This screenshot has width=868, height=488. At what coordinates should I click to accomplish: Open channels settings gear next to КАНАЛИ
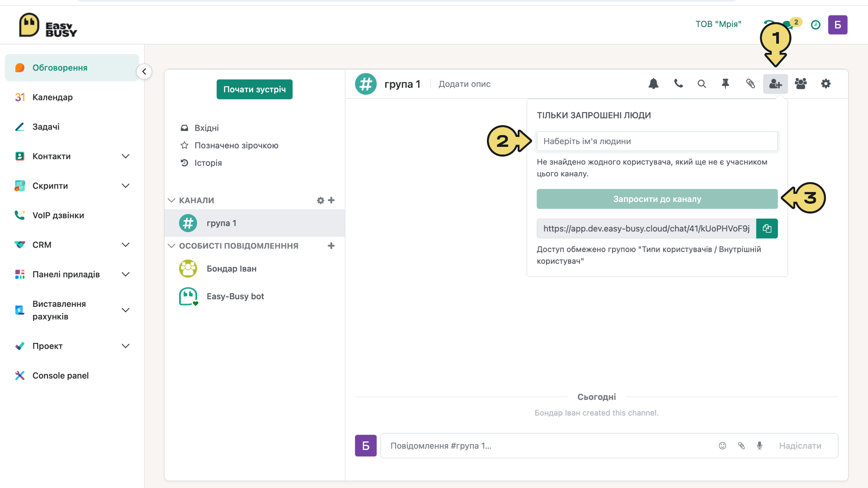click(321, 200)
